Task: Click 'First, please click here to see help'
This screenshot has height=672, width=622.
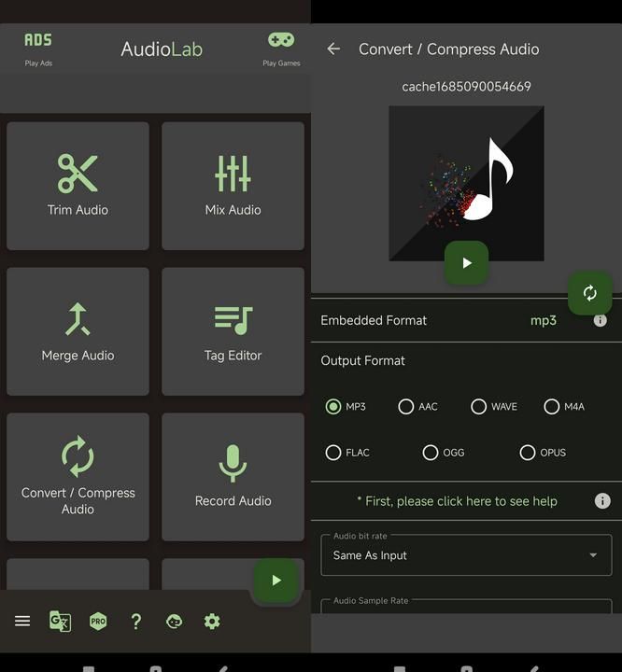Action: [x=458, y=501]
